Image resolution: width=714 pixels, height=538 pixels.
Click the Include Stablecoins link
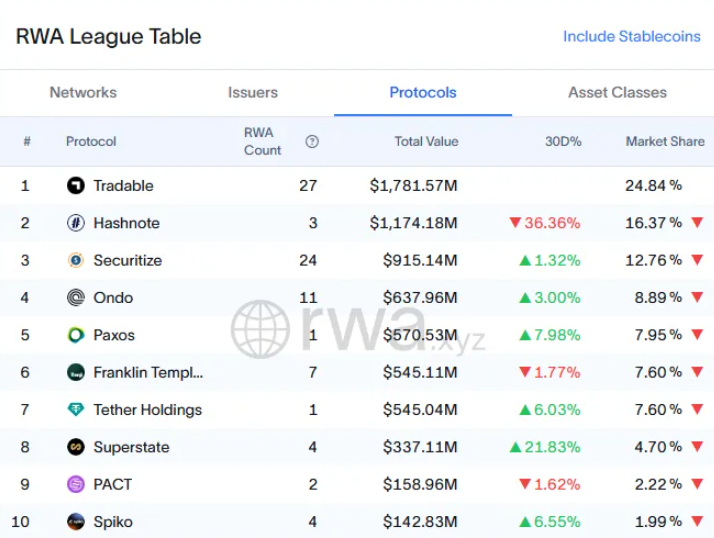(x=632, y=36)
